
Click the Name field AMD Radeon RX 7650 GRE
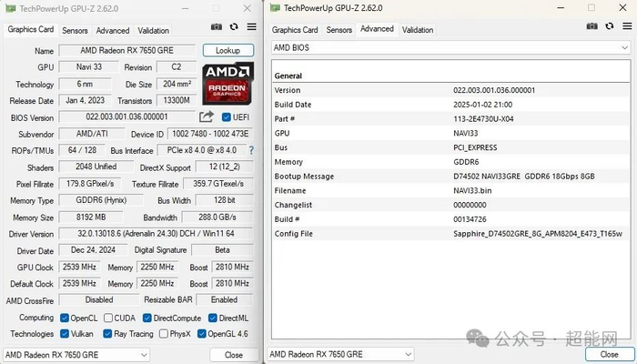(127, 50)
